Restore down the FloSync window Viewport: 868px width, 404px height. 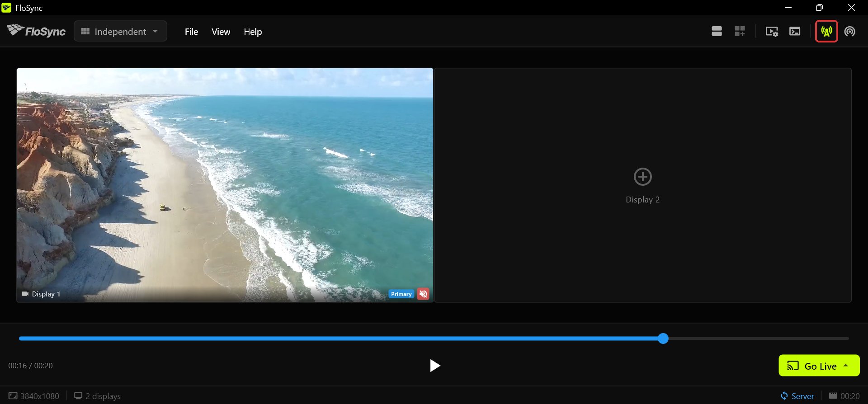819,8
